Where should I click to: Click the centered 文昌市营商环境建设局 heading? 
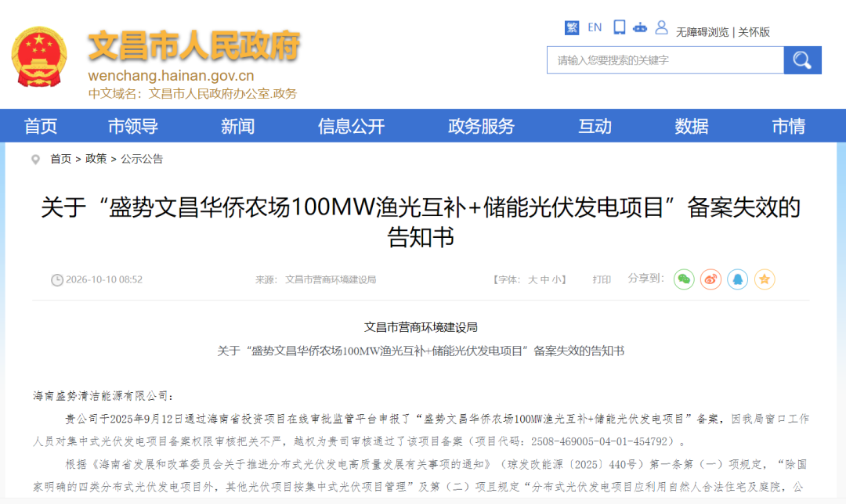(421, 327)
